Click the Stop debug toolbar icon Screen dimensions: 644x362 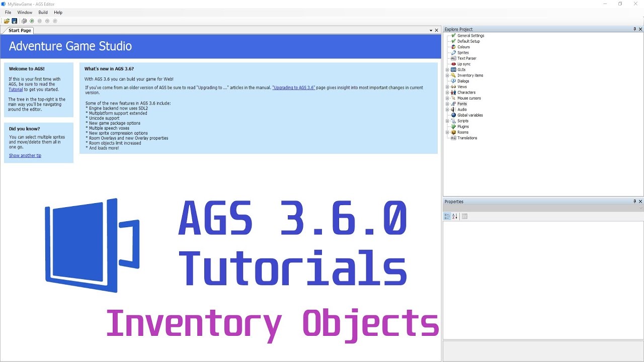coord(55,21)
